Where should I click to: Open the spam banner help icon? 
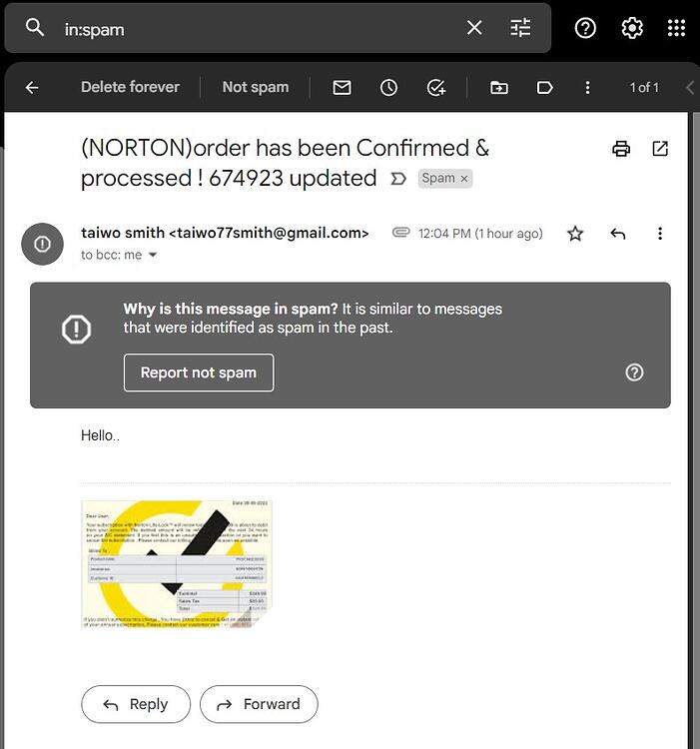click(x=634, y=373)
